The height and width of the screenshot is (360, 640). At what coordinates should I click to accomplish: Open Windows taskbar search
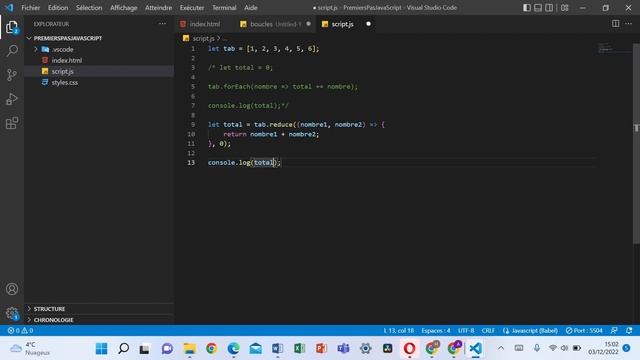pyautogui.click(x=123, y=349)
